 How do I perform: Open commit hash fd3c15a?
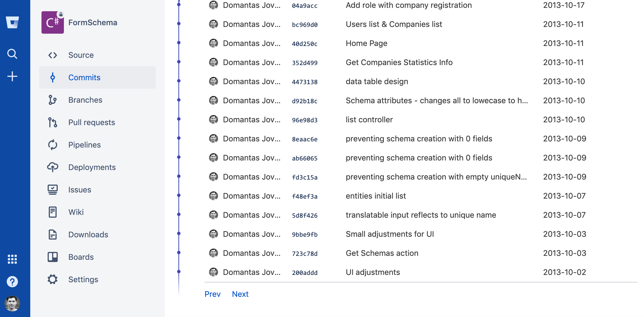click(x=305, y=177)
